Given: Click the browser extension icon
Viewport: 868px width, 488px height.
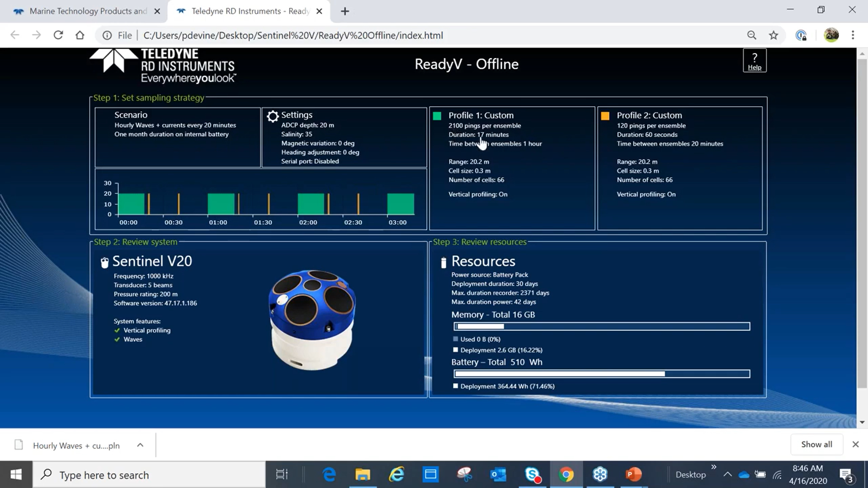Looking at the screenshot, I should coord(801,35).
